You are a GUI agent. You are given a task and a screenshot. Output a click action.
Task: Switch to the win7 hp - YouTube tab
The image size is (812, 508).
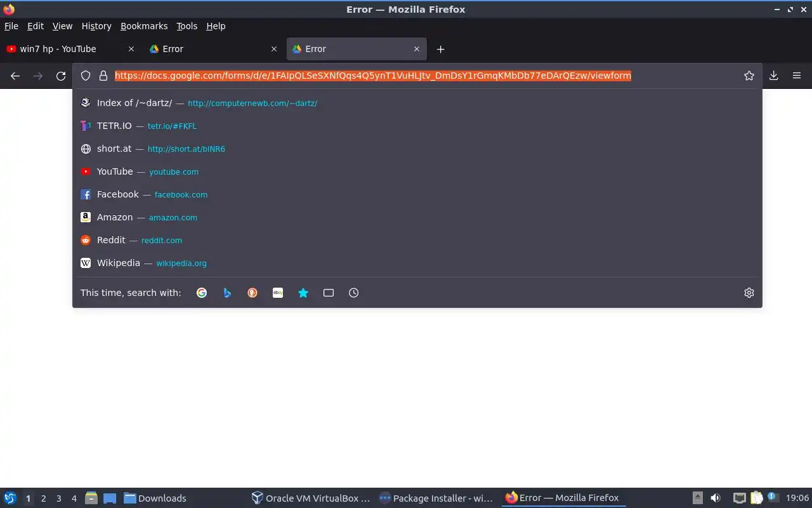(x=70, y=49)
